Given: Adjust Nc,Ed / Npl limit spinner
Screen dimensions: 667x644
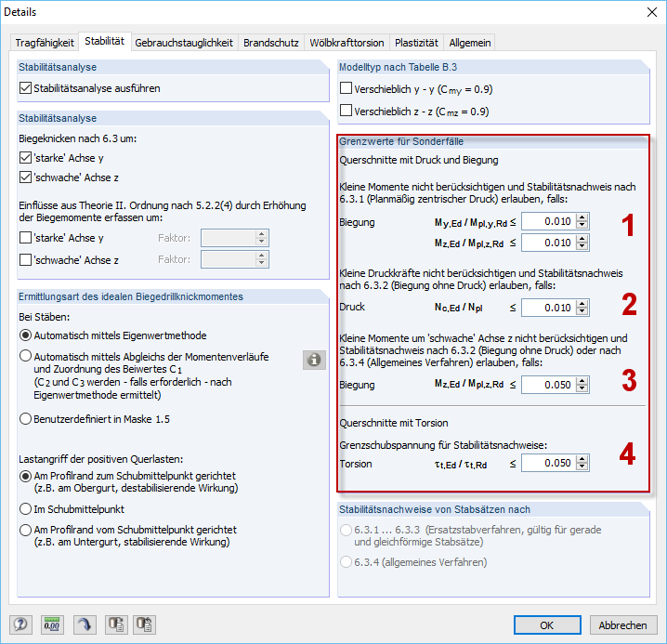Looking at the screenshot, I should 582,308.
